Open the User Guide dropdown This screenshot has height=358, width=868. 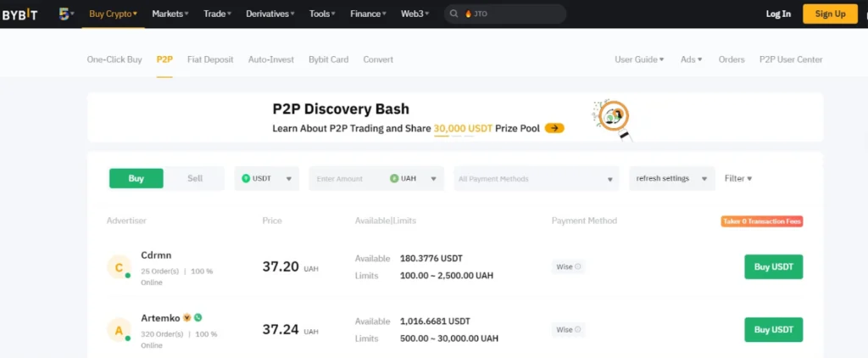(x=639, y=59)
